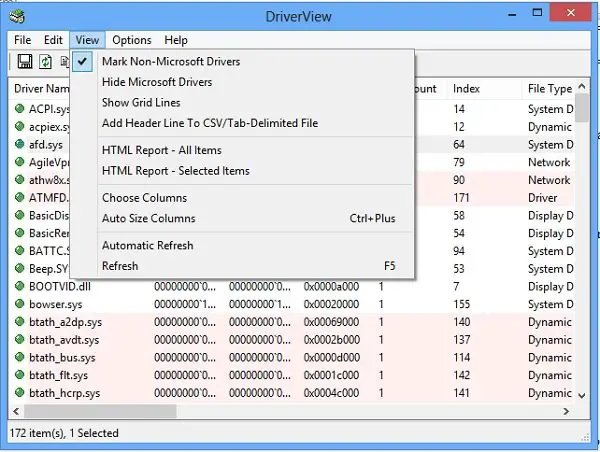Click the green icon next to afd.sys

click(20, 144)
